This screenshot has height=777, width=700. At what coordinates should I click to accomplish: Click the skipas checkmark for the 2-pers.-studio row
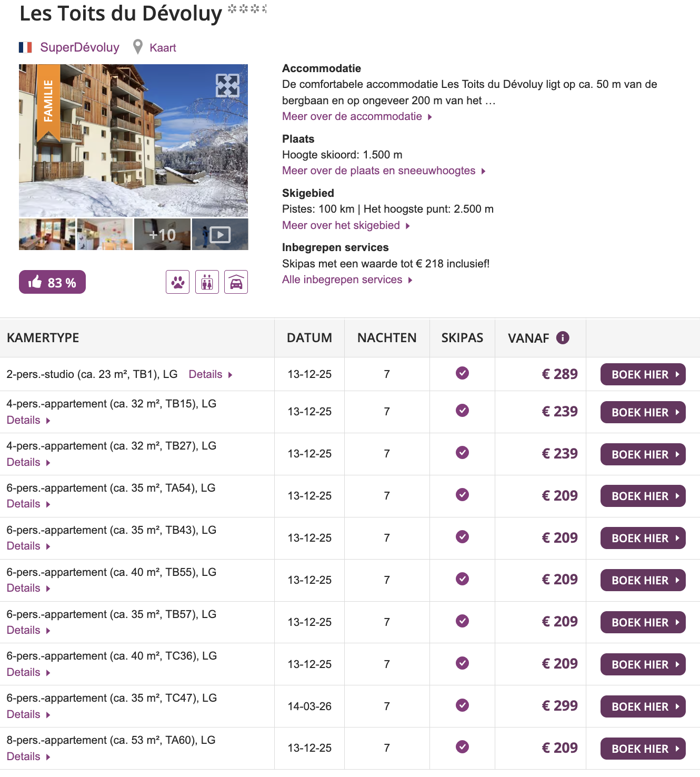[x=462, y=373]
